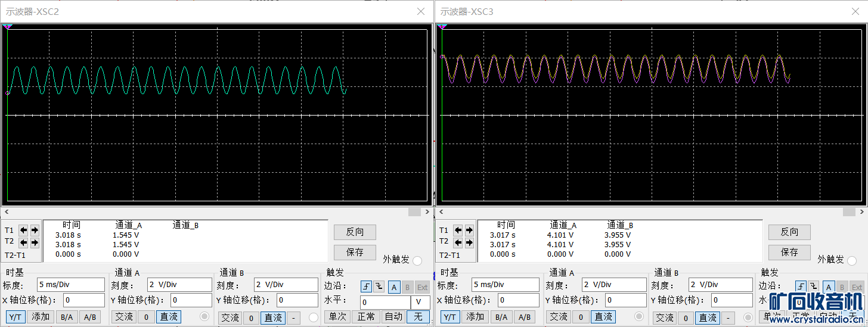Choose 正常 (Normal) trigger in XSC2

[366, 317]
